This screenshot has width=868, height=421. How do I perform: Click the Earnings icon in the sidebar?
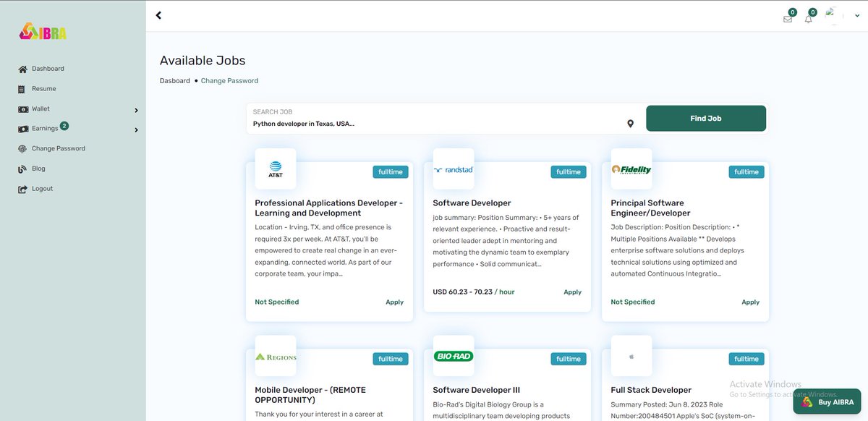(x=23, y=129)
